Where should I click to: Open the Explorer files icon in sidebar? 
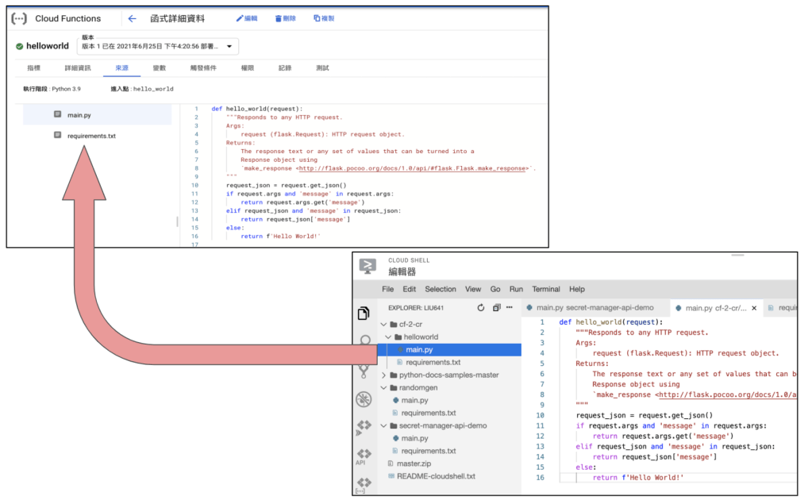(364, 313)
